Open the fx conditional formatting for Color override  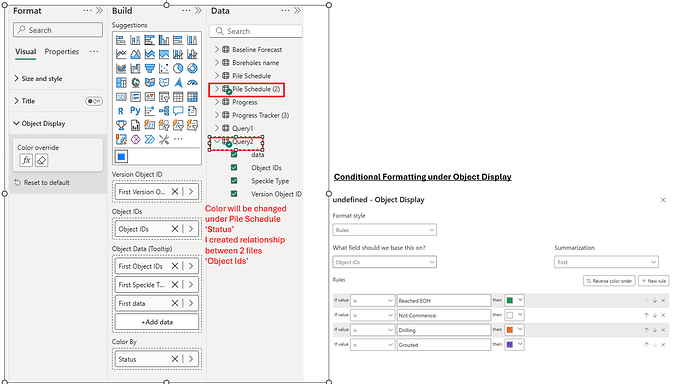[26, 161]
